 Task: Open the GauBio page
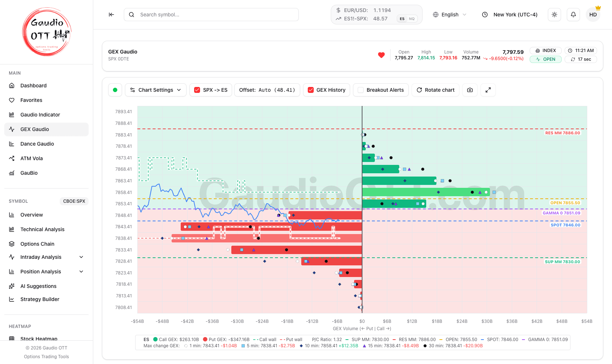[46, 173]
